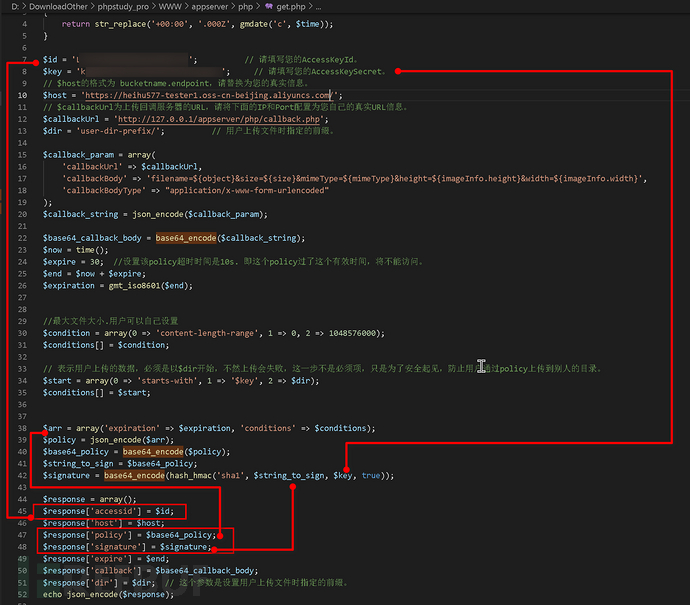The height and width of the screenshot is (605, 690).
Task: Click $conditions[] = $start statement
Action: pos(96,392)
